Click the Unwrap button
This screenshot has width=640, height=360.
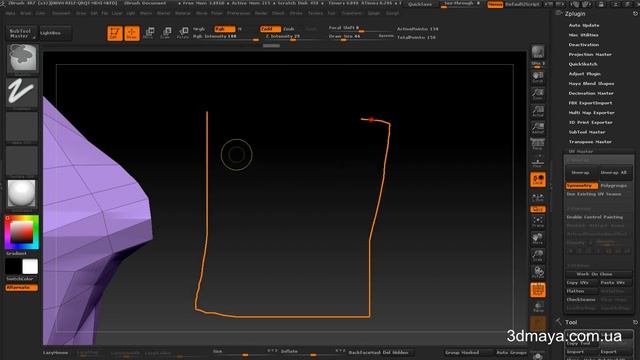(580, 173)
